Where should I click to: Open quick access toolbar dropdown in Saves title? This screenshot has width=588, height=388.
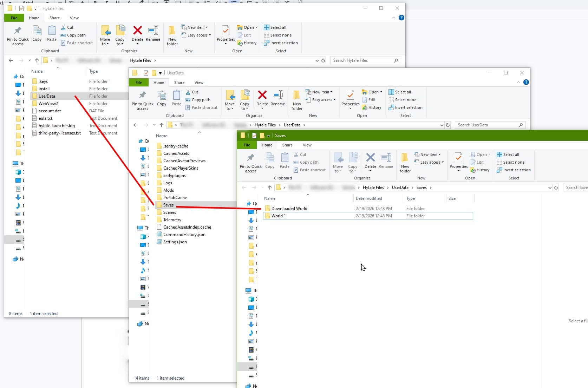tap(268, 136)
